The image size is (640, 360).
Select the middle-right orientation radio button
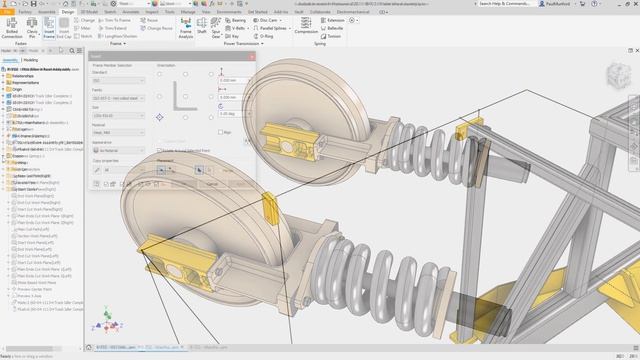click(211, 97)
